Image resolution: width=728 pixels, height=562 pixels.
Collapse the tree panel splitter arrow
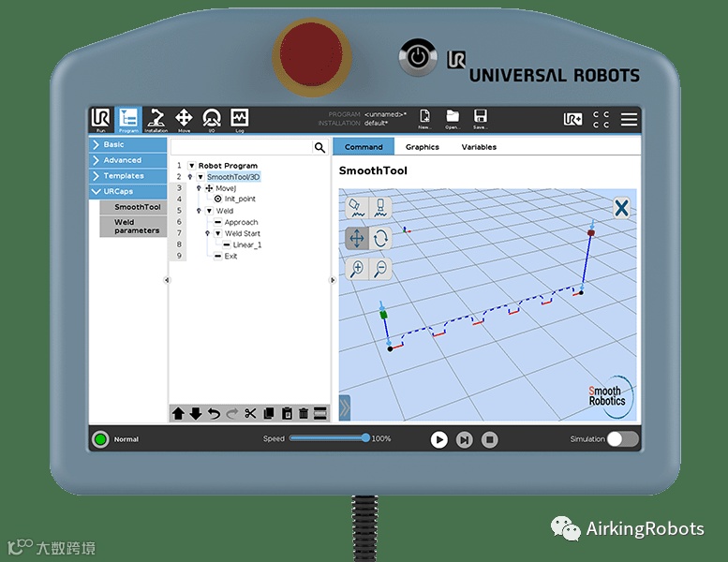[332, 280]
